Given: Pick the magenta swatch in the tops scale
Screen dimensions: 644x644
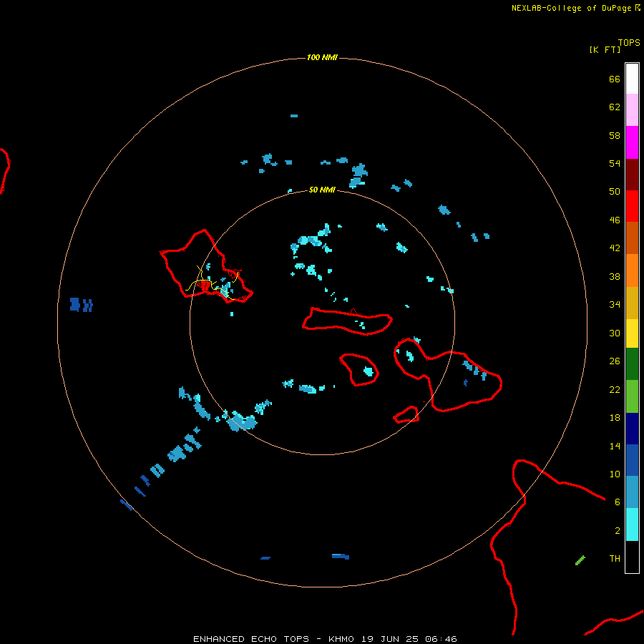Looking at the screenshot, I should click(x=632, y=142).
